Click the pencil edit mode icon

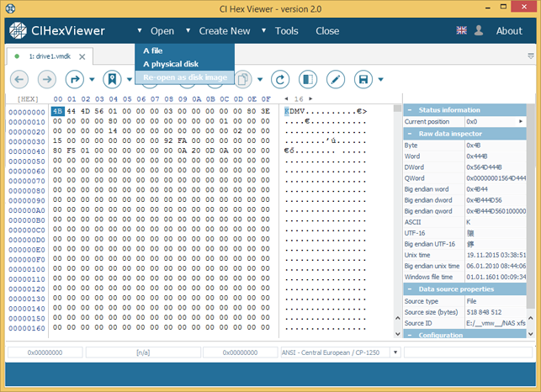(x=336, y=79)
